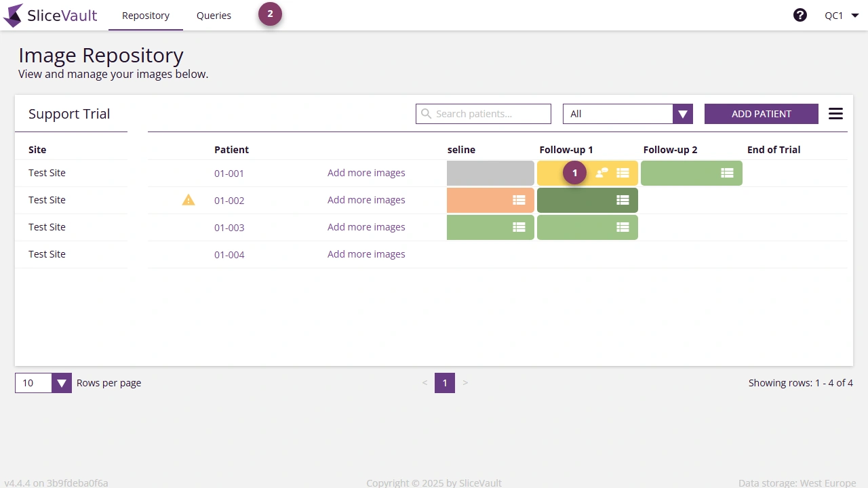The width and height of the screenshot is (868, 488).
Task: Open list icon in 01-002 Follow-up 1 cell
Action: [x=623, y=200]
